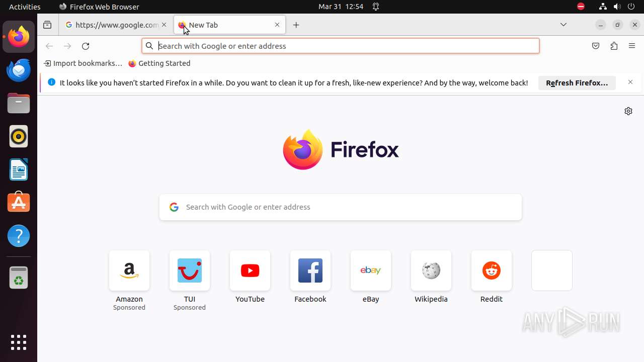Image resolution: width=644 pixels, height=362 pixels.
Task: Dismiss the refresh notification bar
Action: (630, 82)
